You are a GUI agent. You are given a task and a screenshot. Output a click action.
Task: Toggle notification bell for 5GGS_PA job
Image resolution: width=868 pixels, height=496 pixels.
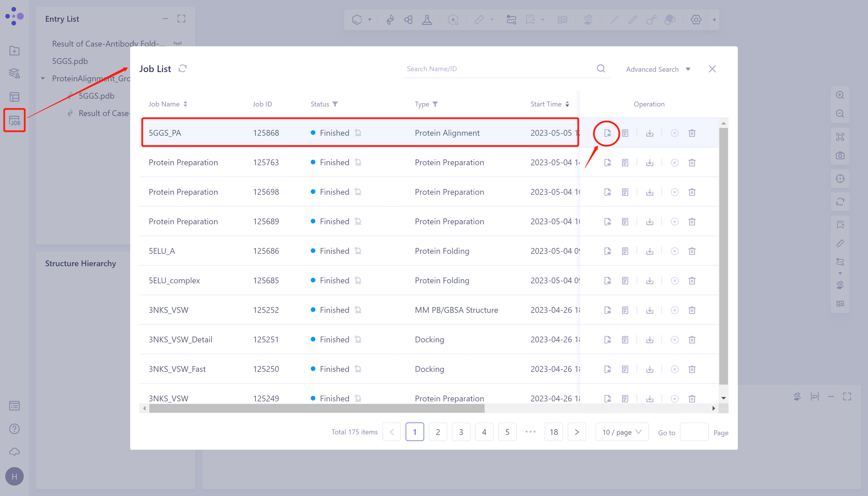(358, 133)
